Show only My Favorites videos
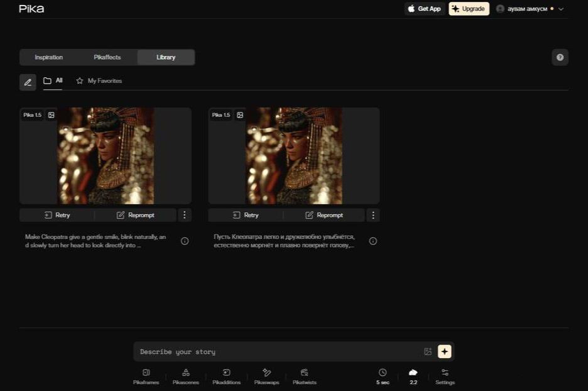The width and height of the screenshot is (588, 391). pos(99,81)
